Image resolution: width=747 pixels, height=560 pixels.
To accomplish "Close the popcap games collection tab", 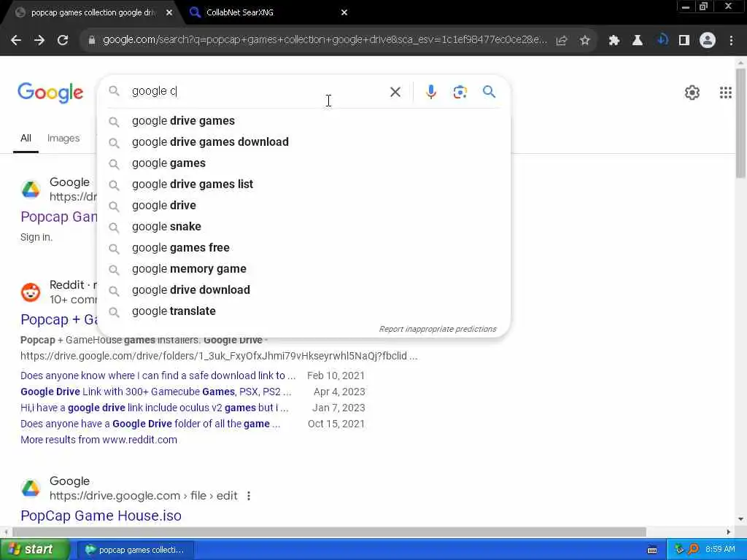I will point(169,12).
